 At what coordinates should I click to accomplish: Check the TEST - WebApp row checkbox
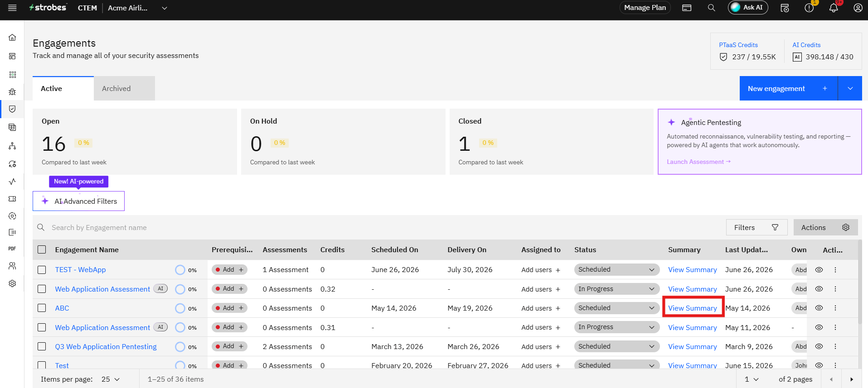coord(42,270)
